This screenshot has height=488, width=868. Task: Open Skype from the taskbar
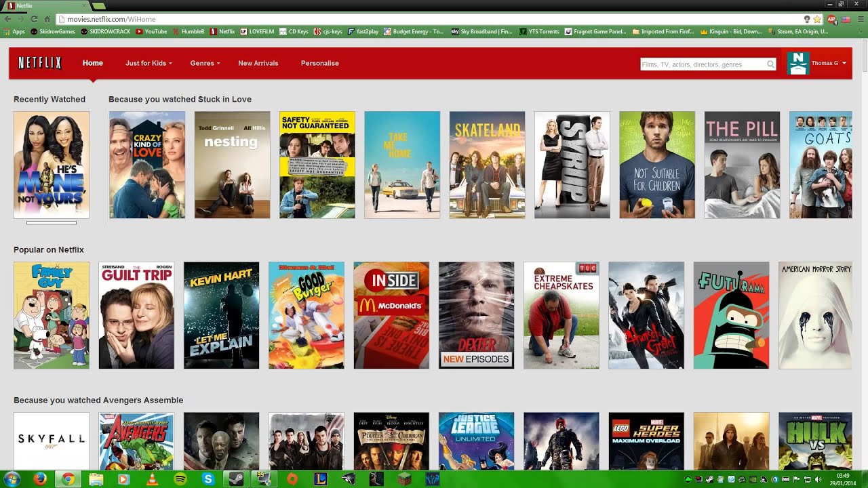pos(208,479)
